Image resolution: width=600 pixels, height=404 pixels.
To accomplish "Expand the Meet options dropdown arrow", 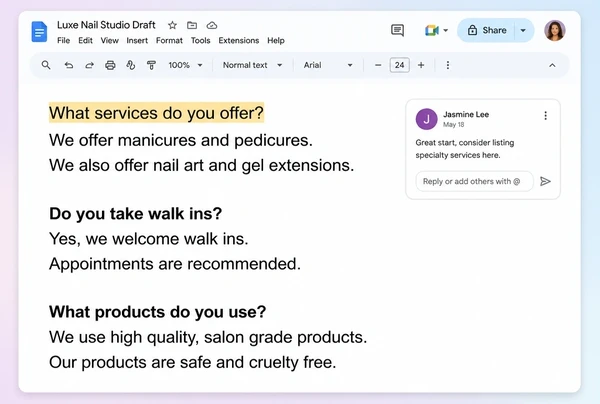I will [x=445, y=30].
